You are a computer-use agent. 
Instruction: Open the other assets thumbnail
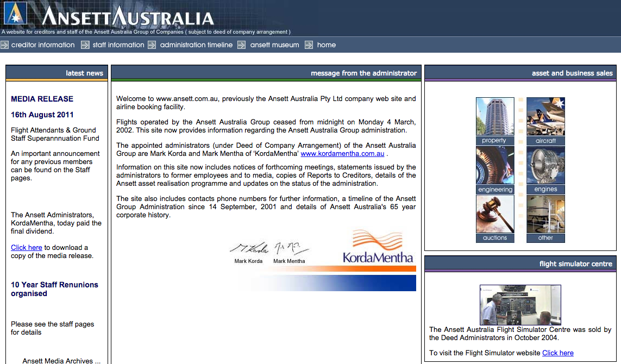click(x=545, y=214)
